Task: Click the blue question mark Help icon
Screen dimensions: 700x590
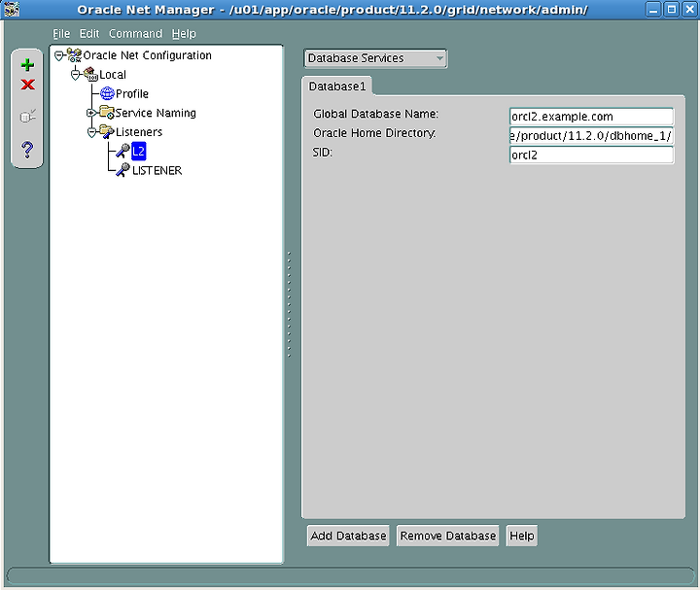Action: (27, 150)
